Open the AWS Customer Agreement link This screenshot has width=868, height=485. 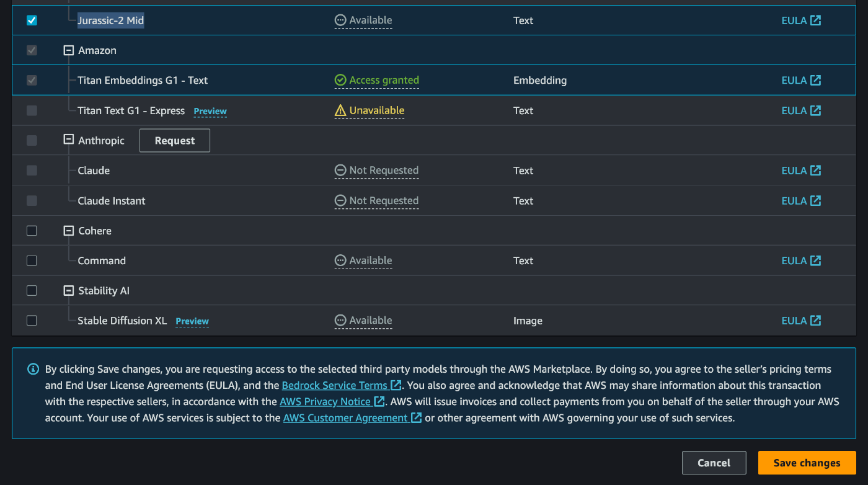click(352, 418)
